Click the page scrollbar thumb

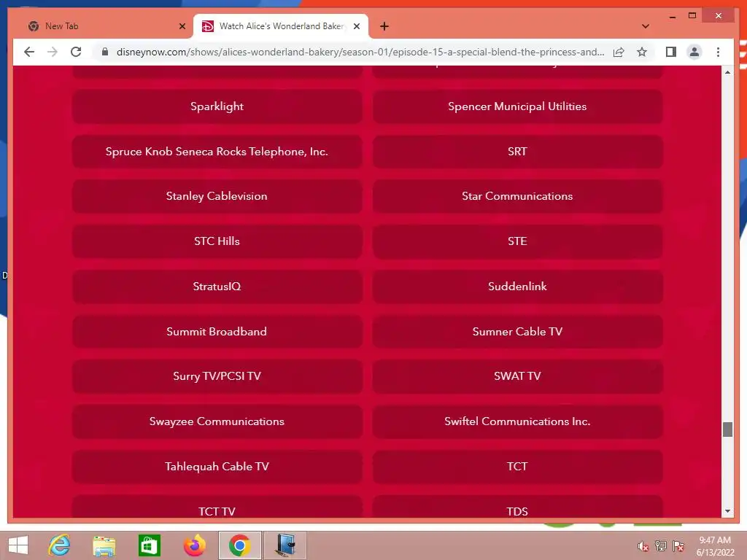[727, 429]
